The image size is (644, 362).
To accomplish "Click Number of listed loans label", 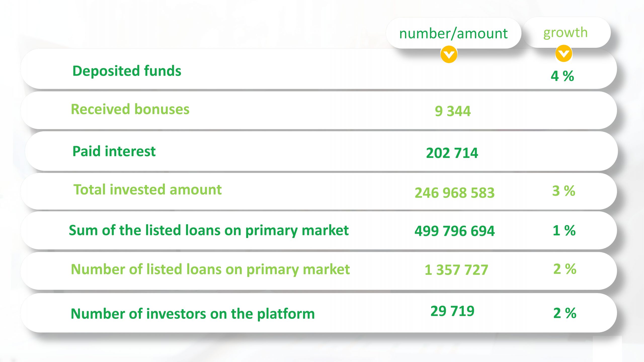I will (210, 269).
